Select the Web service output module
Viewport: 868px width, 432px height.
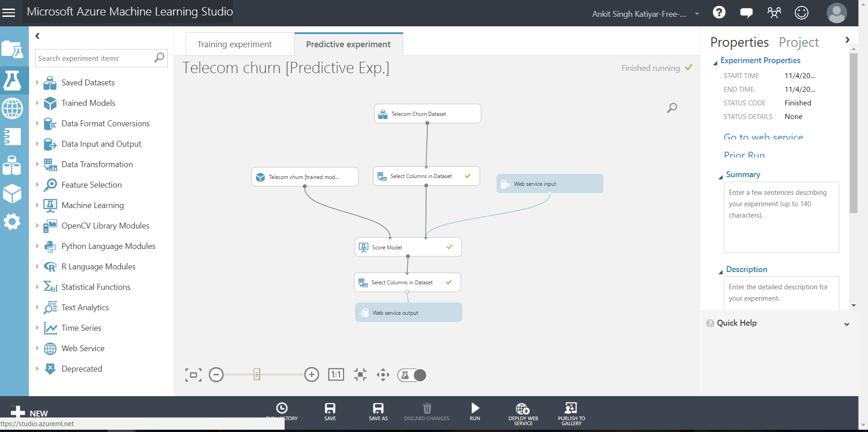coord(408,313)
